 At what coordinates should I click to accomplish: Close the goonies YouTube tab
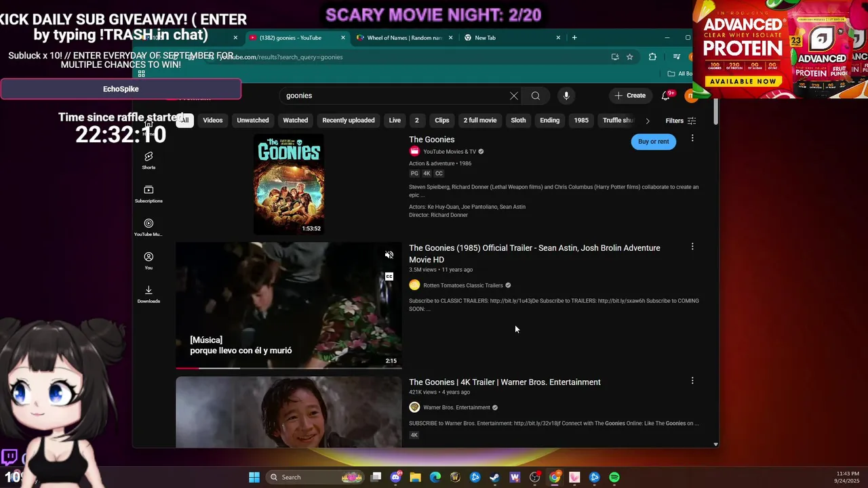(x=343, y=38)
